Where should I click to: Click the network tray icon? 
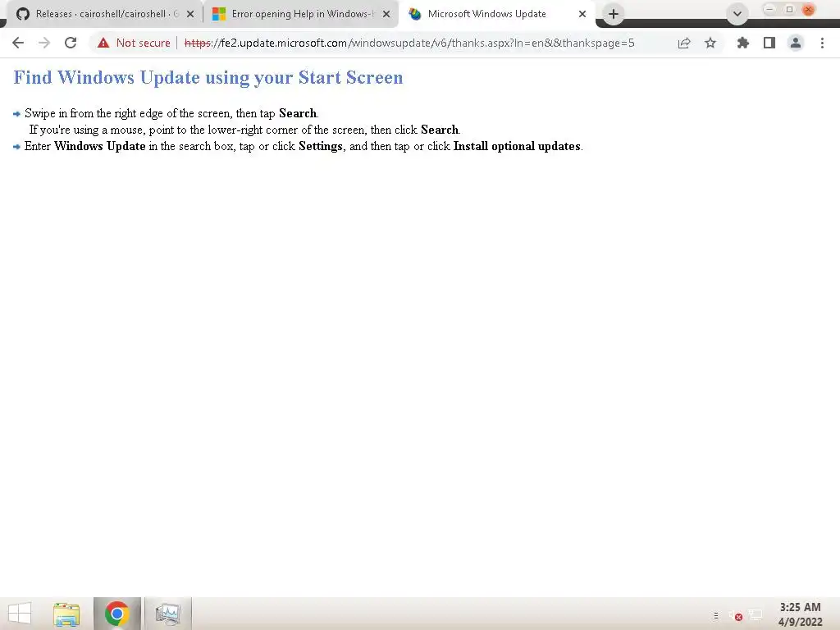756,615
